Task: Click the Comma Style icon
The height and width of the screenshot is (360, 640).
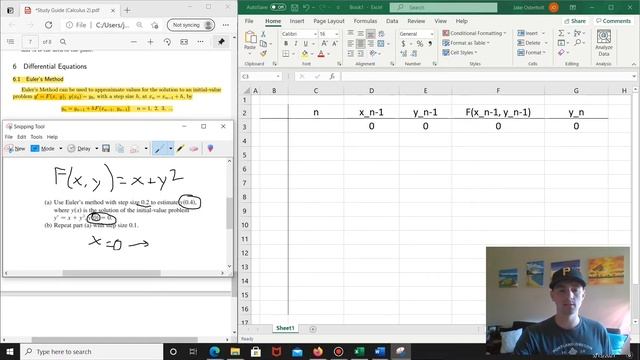Action: point(430,44)
